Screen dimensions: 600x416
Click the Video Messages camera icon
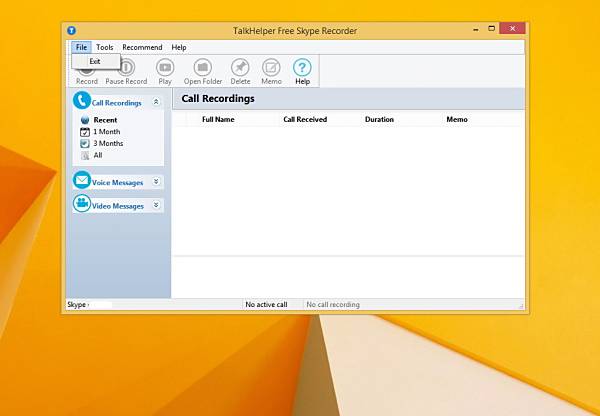(82, 203)
